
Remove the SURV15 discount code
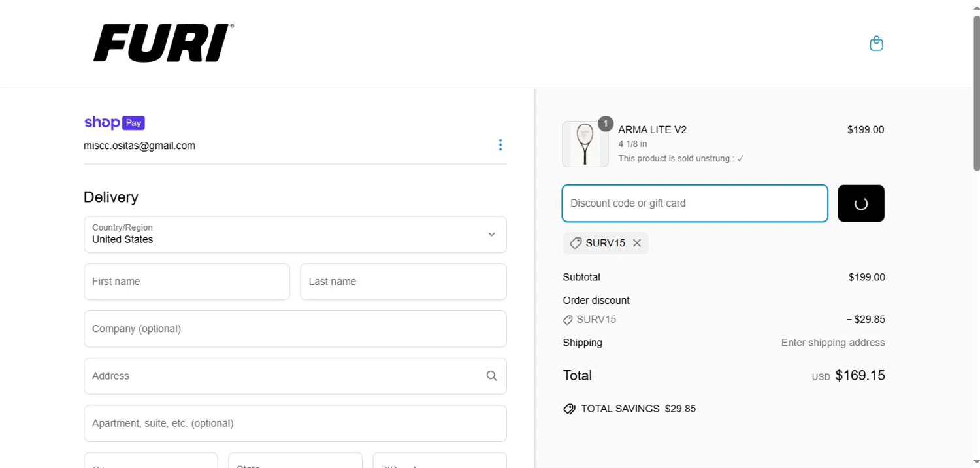tap(637, 243)
